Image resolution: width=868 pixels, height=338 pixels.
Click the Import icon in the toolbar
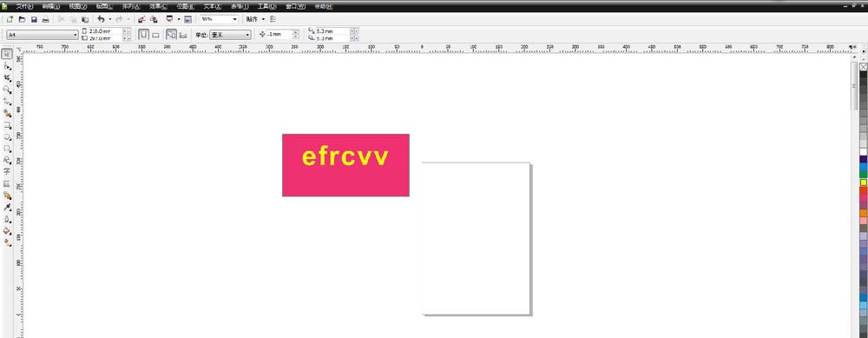pos(141,19)
